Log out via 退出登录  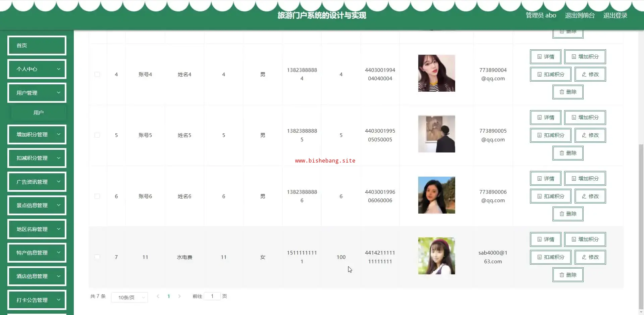tap(615, 15)
